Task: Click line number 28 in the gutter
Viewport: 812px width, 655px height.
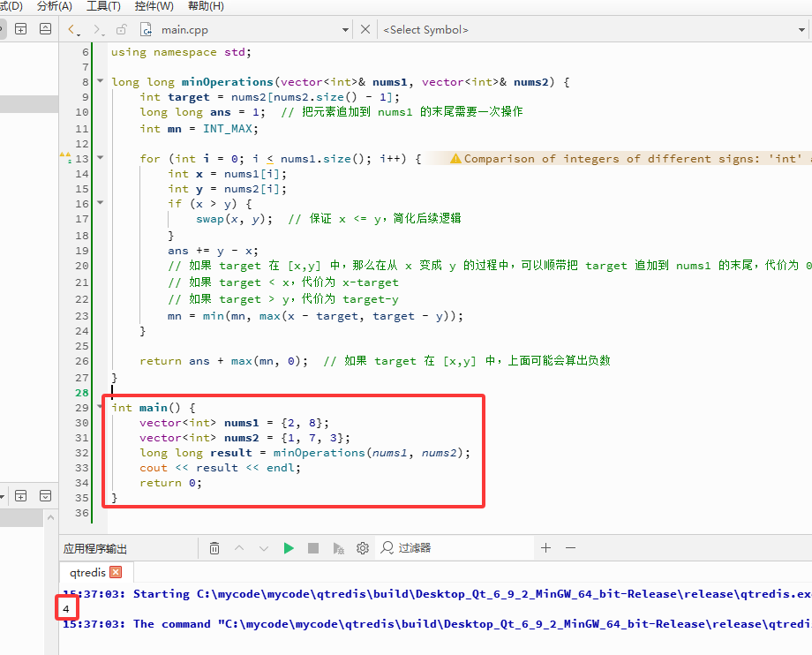Action: 82,393
